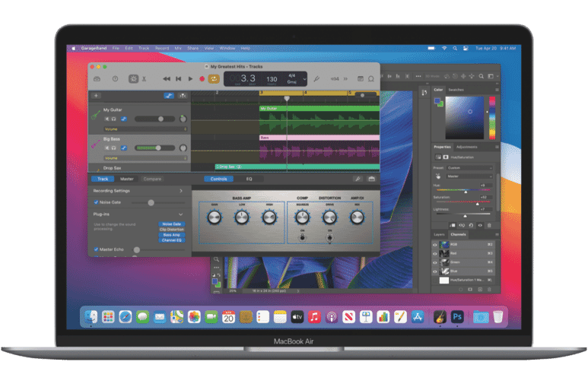588x384 pixels.
Task: Open Color panel menu icon in Photoshop
Action: (497, 90)
